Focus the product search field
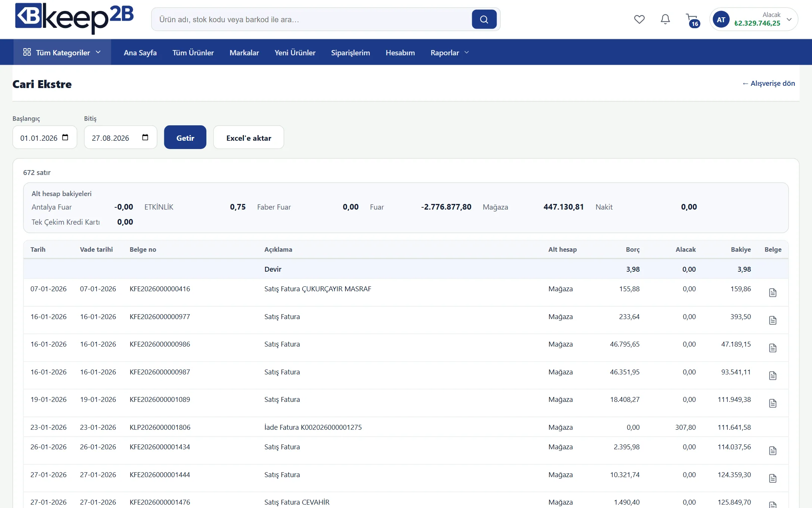The height and width of the screenshot is (508, 812). tap(312, 19)
